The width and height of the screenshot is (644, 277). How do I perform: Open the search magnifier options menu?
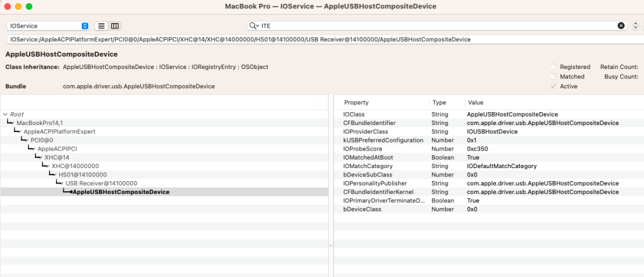(254, 26)
